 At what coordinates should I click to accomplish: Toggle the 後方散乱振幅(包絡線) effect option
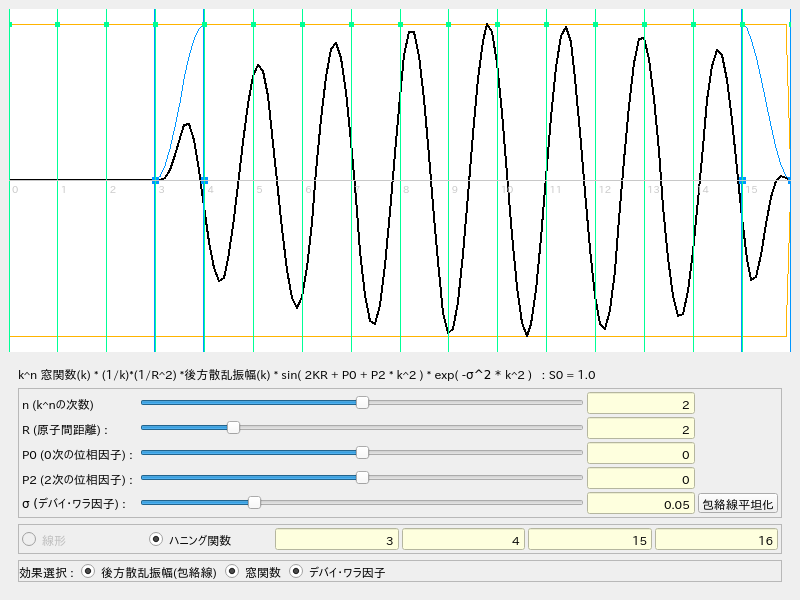point(89,572)
